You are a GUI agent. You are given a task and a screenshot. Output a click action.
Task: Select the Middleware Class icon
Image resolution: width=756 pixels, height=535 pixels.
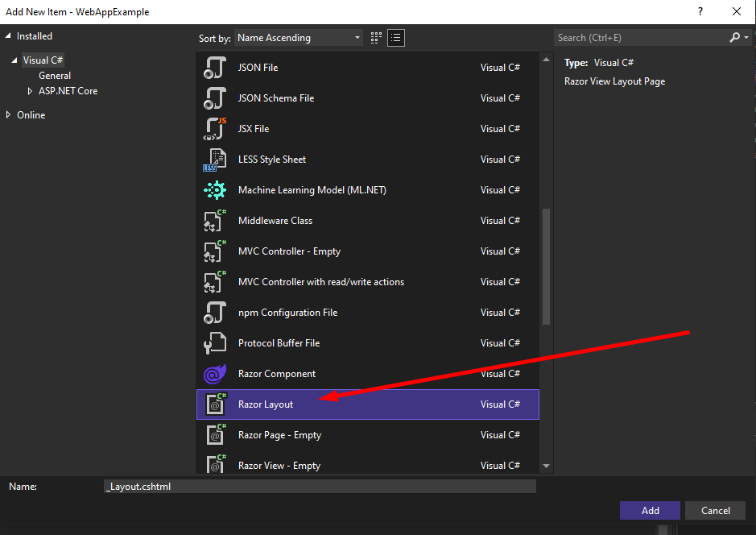point(214,221)
